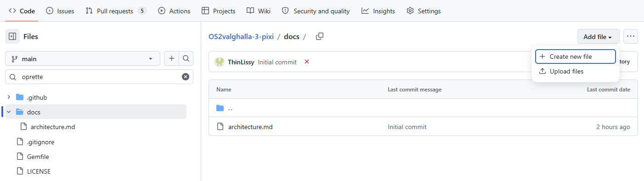Open the Pull requests tab
Screen dimensions: 644x181
[x=116, y=11]
